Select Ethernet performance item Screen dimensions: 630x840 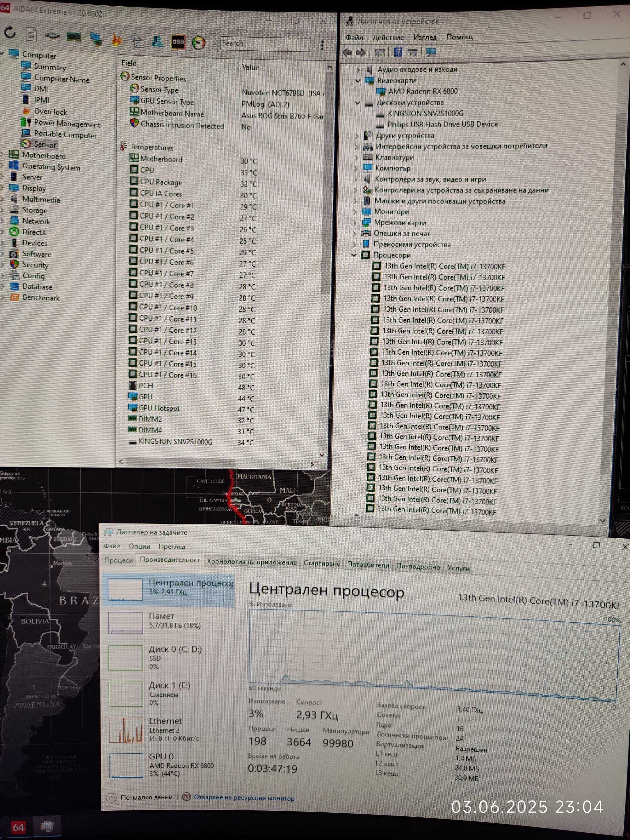(x=169, y=729)
